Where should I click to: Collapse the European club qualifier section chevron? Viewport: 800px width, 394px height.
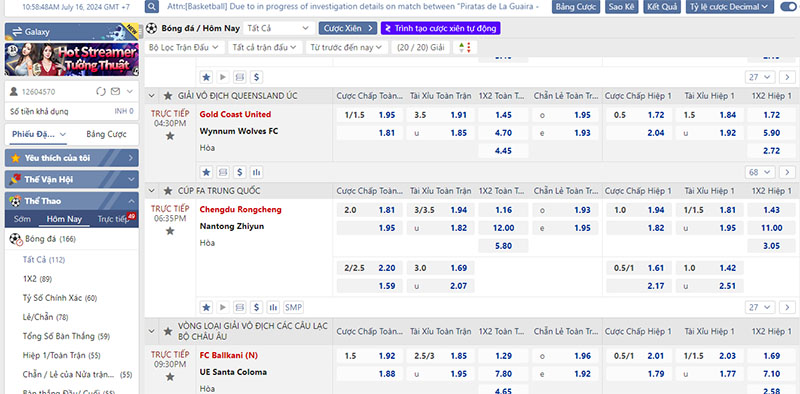pos(152,331)
